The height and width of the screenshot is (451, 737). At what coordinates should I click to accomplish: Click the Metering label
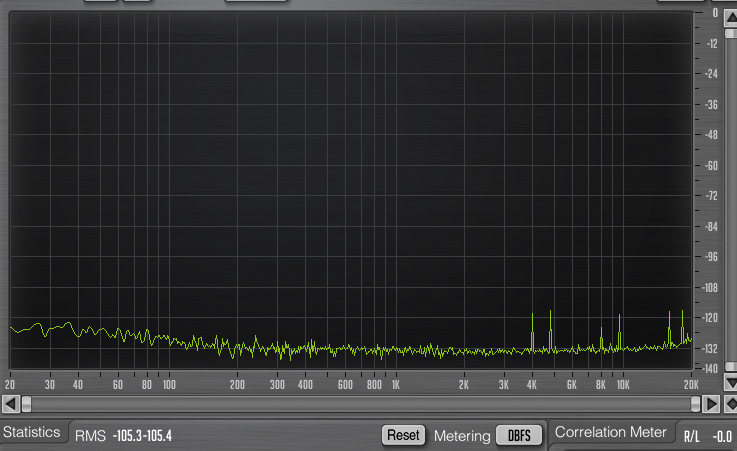click(462, 436)
